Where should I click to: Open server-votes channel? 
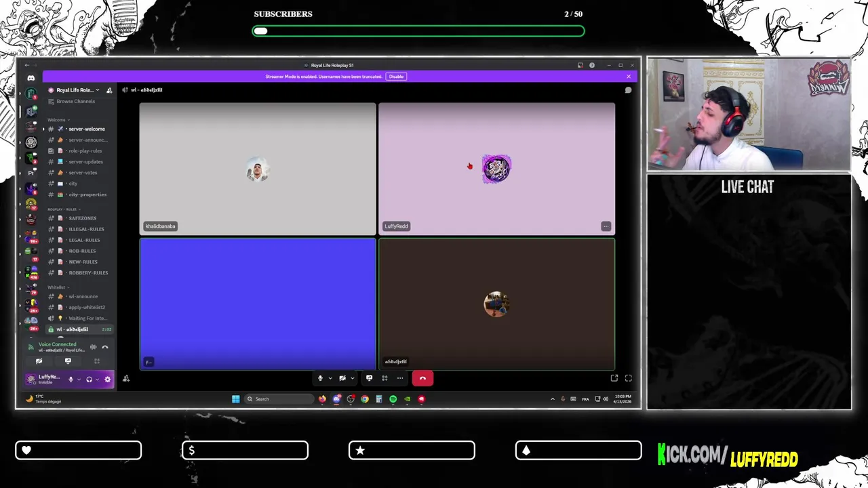click(79, 173)
